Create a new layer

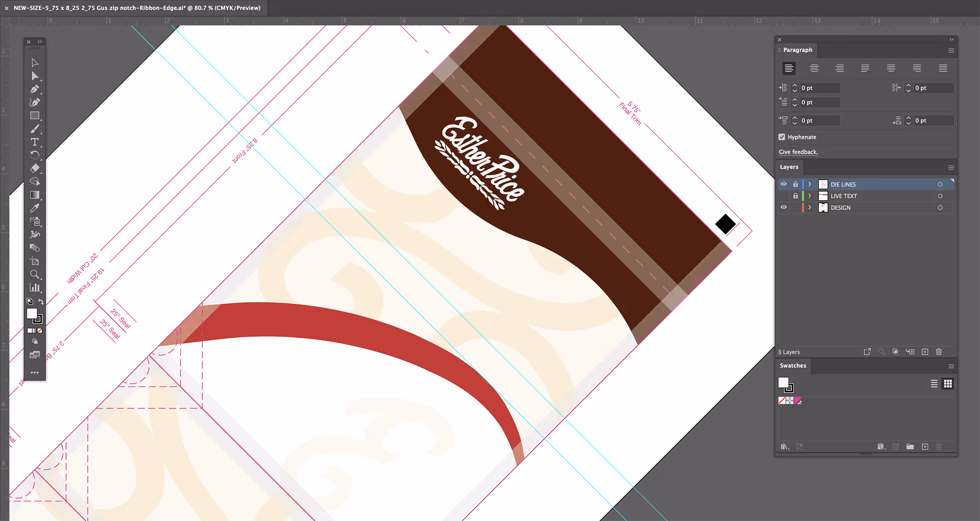click(925, 352)
